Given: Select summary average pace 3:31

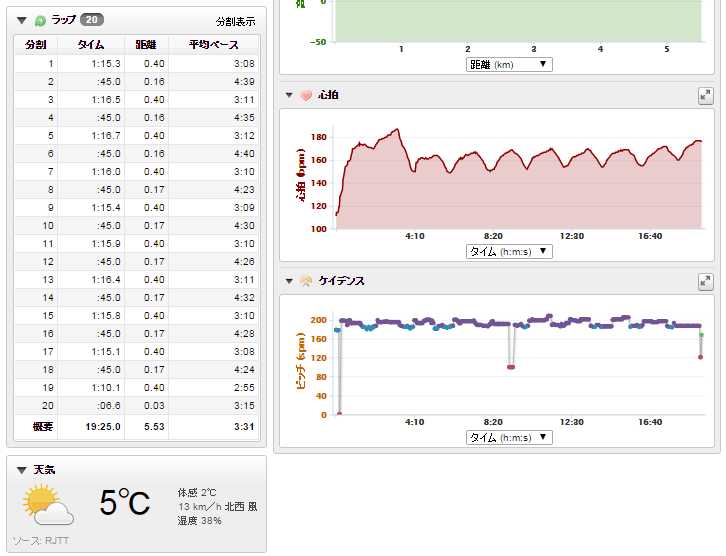Looking at the screenshot, I should coord(244,427).
